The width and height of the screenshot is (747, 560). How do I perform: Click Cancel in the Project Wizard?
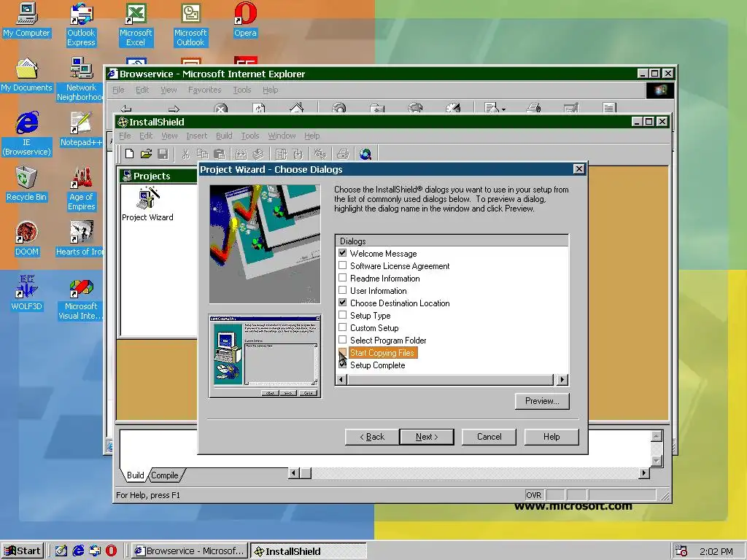(489, 437)
